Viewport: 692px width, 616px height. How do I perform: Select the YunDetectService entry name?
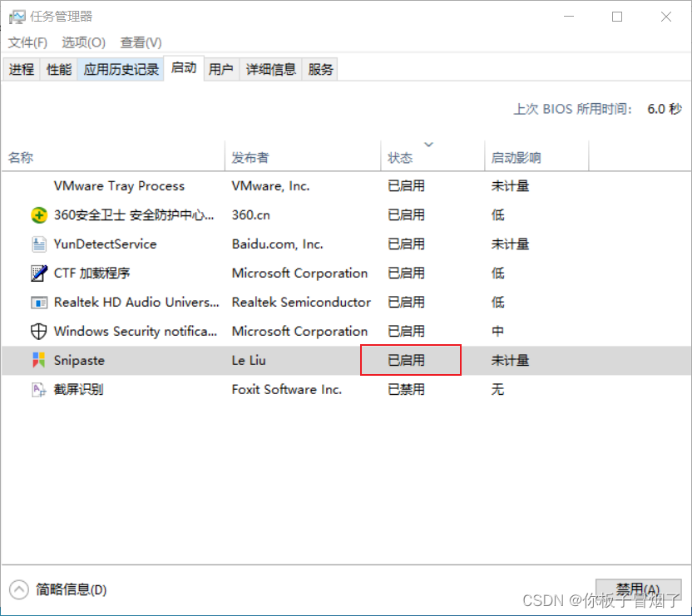(x=105, y=244)
